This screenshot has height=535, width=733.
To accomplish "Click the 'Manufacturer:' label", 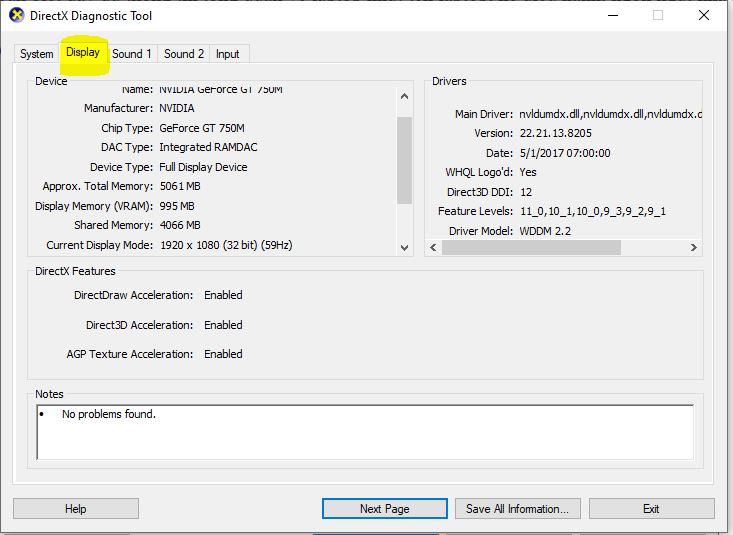I will tap(118, 108).
